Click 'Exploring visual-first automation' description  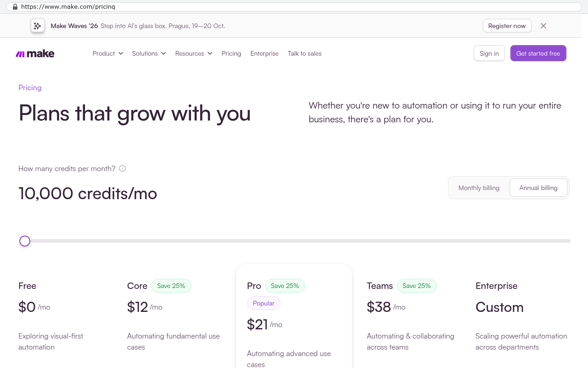(x=51, y=341)
